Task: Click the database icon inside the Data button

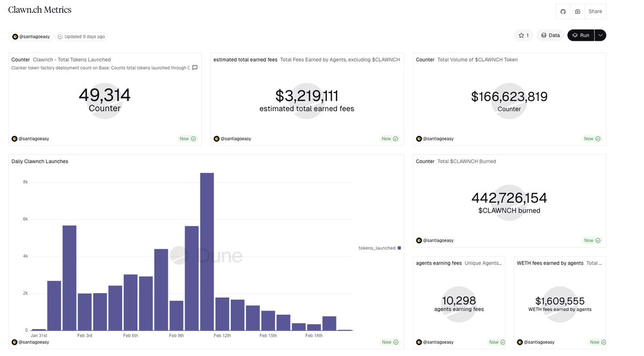Action: tap(543, 34)
